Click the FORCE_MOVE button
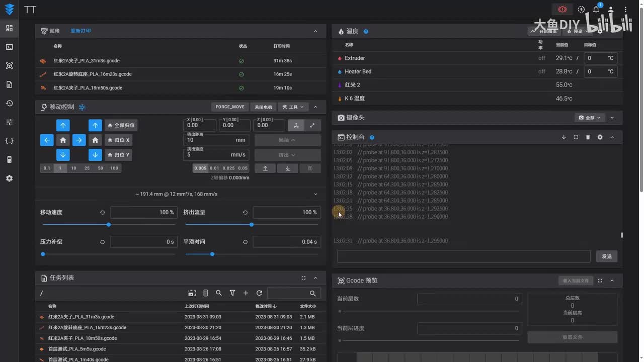 click(x=230, y=107)
